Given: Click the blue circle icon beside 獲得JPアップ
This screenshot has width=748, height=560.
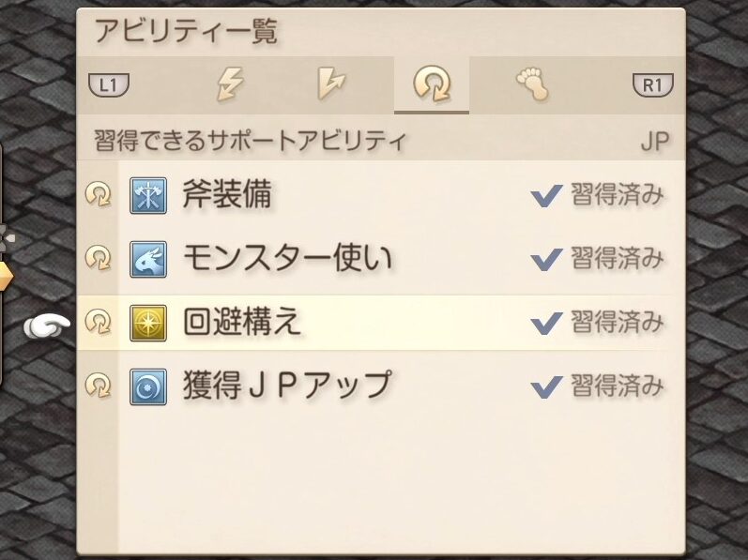Looking at the screenshot, I should click(x=148, y=386).
